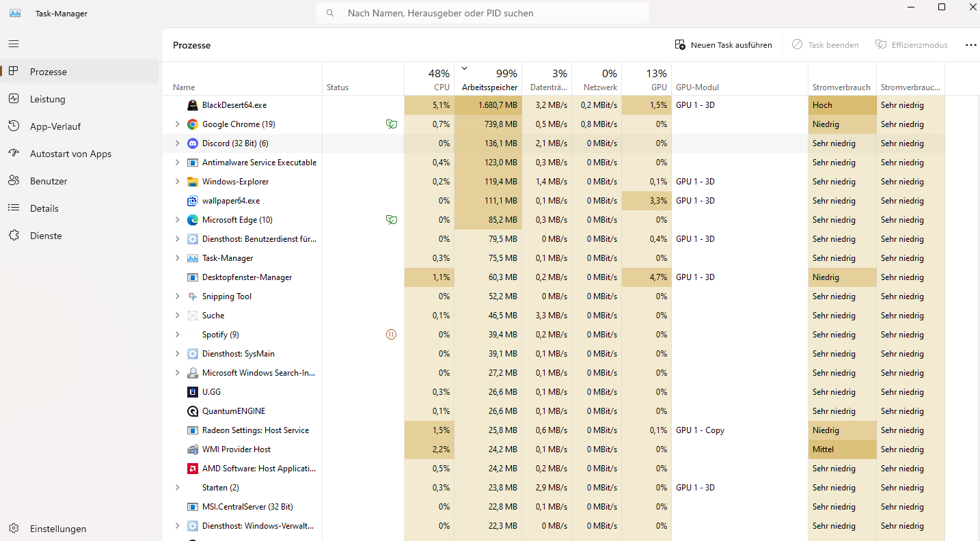Click the Discord process icon
Screen dimensions: 980x541
click(x=193, y=143)
